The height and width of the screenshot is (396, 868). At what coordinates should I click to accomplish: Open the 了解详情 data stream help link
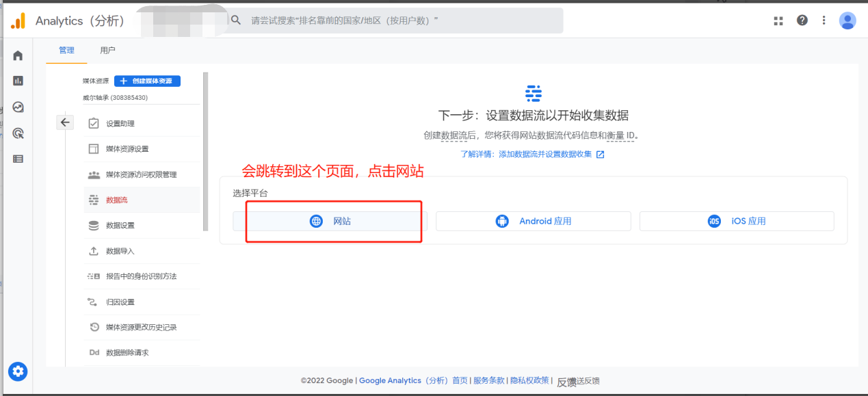click(532, 155)
